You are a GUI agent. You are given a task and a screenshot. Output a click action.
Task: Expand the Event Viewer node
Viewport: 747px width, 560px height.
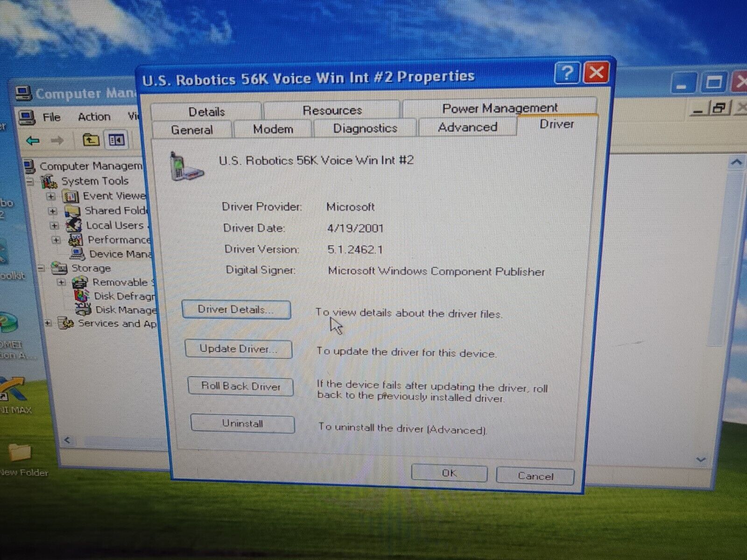pyautogui.click(x=51, y=196)
